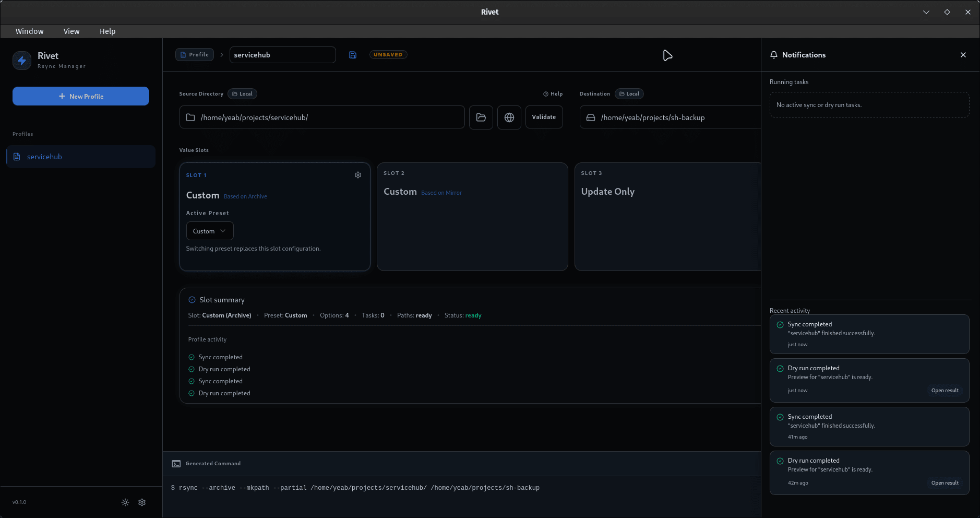The image size is (980, 518).
Task: Click the 'Status: ready' text
Action: 463,315
